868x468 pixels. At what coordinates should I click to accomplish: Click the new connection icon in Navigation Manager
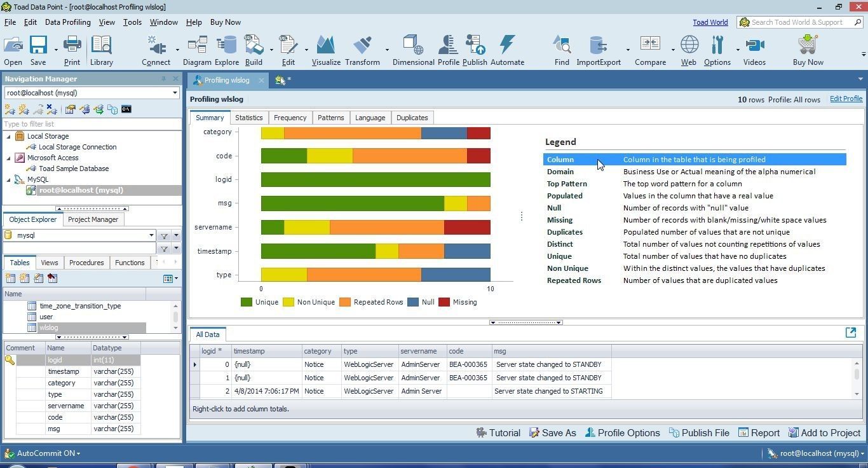click(10, 109)
